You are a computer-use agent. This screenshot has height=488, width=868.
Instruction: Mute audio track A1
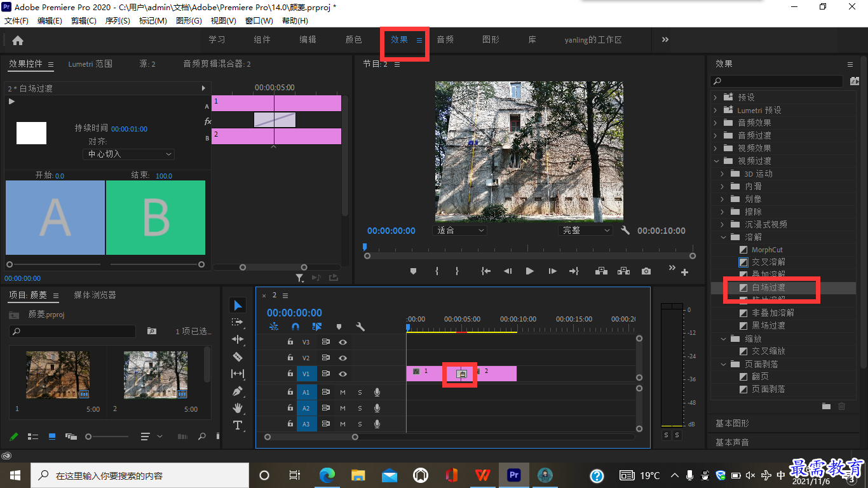342,391
